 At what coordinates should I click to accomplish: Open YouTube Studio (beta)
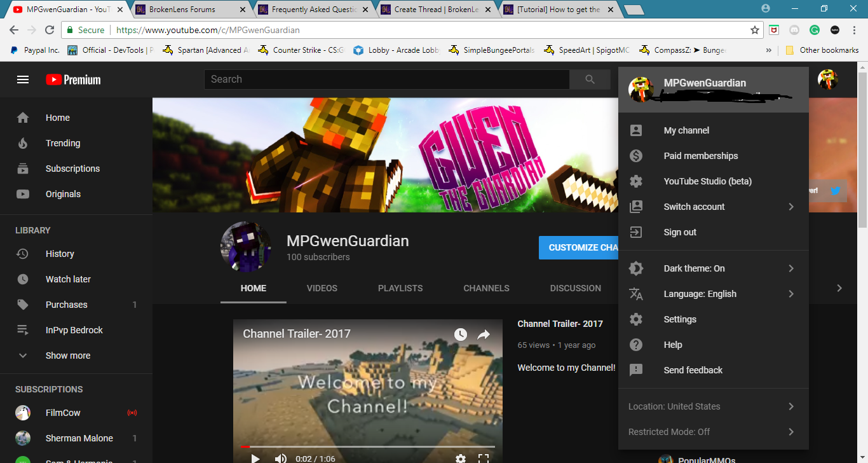pos(713,181)
